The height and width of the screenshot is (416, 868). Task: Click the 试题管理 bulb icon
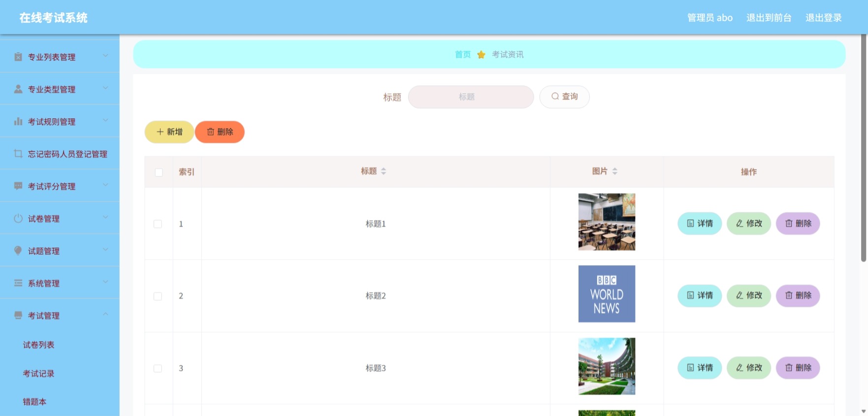tap(18, 250)
